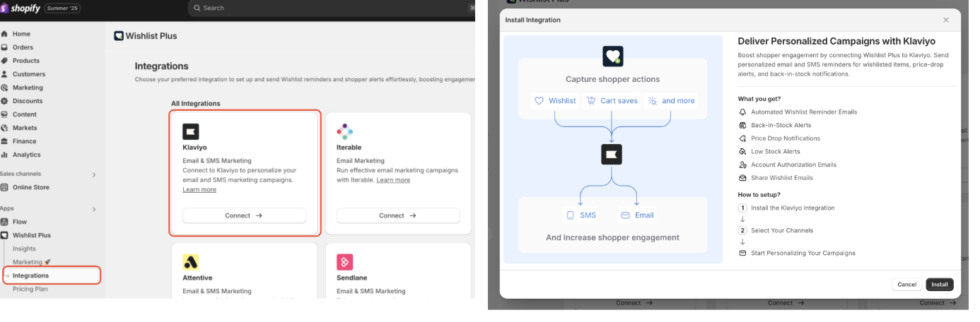Click the Discounts badge icon
This screenshot has height=322, width=980.
click(x=4, y=101)
